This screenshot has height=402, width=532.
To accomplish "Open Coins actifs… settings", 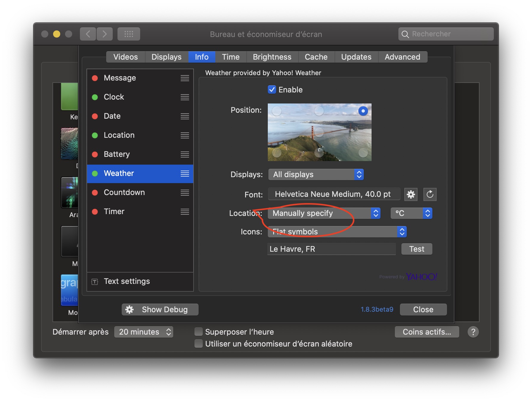I will tap(427, 332).
